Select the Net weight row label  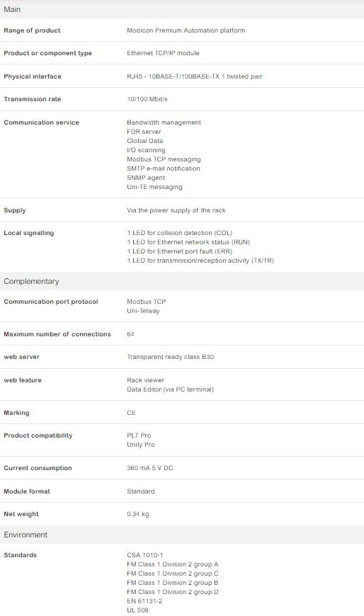click(21, 514)
